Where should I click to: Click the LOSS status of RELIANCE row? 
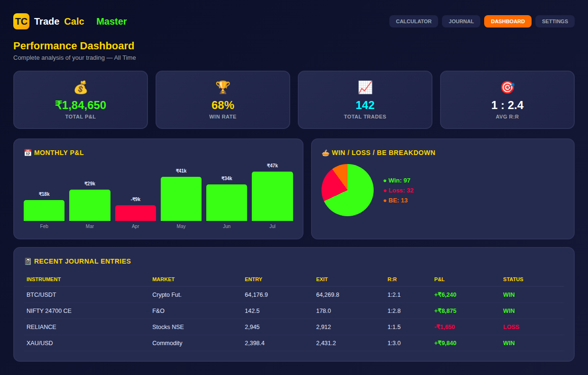(x=511, y=327)
